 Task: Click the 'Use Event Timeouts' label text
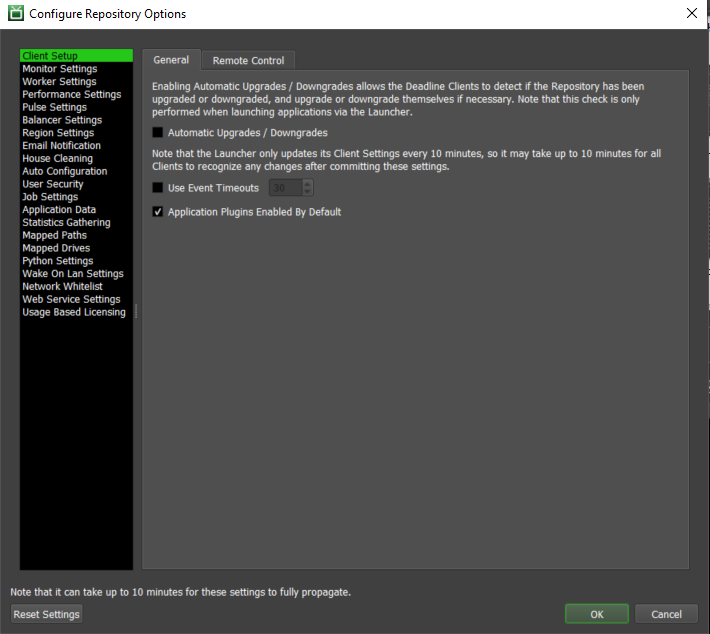(x=213, y=188)
